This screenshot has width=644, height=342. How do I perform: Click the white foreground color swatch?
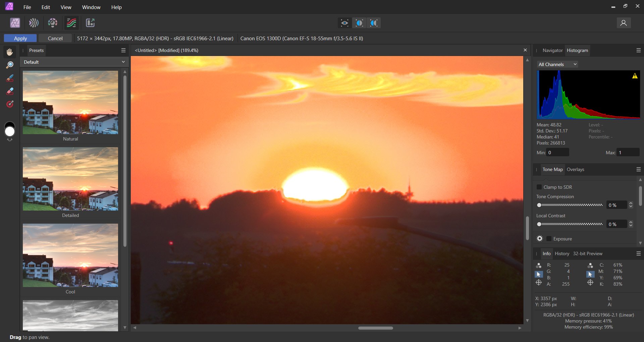[x=10, y=131]
